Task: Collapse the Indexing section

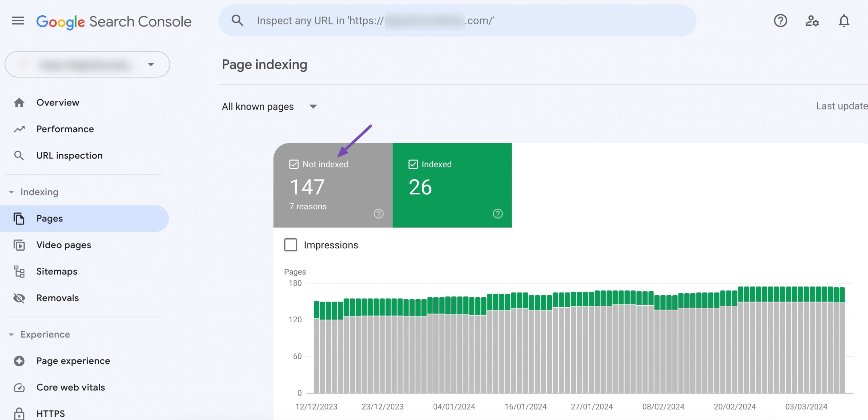Action: point(11,192)
